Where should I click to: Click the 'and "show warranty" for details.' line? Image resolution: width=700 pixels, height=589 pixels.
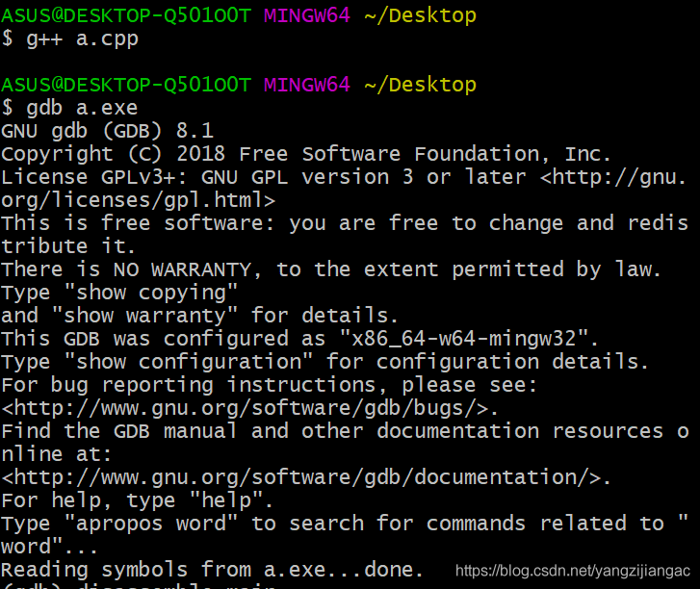199,316
